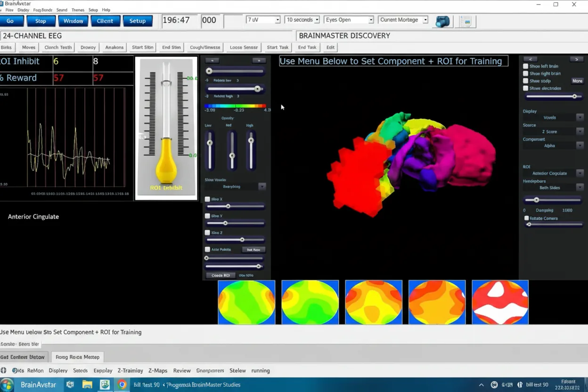Toggle the Auto Palette checkbox

[207, 249]
